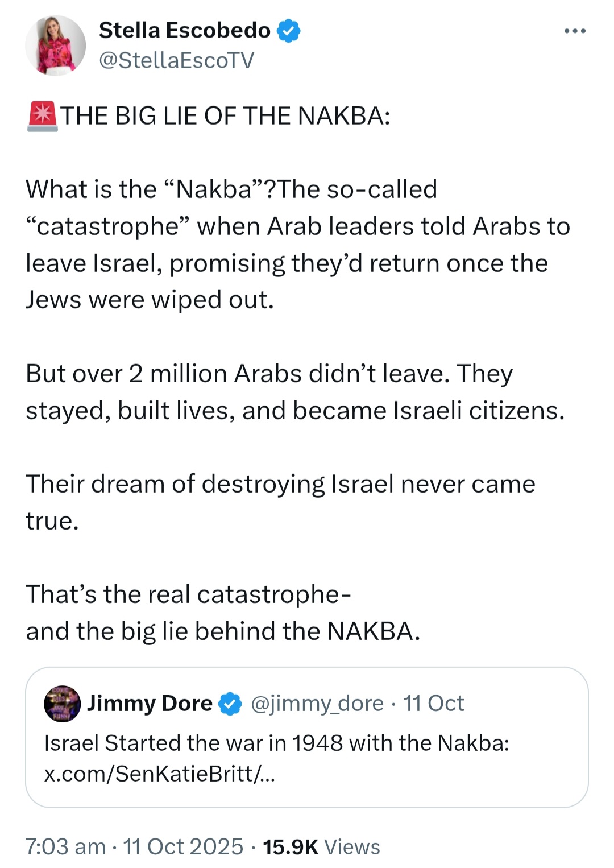Click the red siren emoji
This screenshot has height=868, width=614.
point(42,116)
